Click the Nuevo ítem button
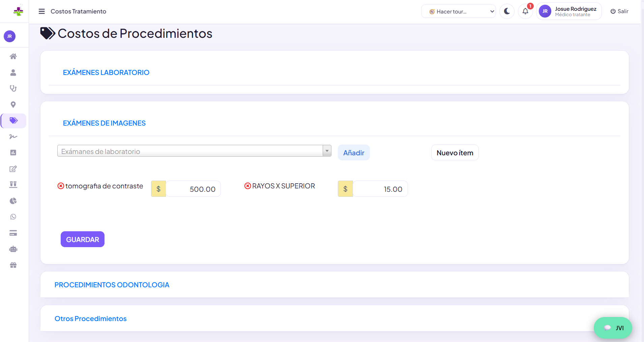644x342 pixels. [x=455, y=153]
